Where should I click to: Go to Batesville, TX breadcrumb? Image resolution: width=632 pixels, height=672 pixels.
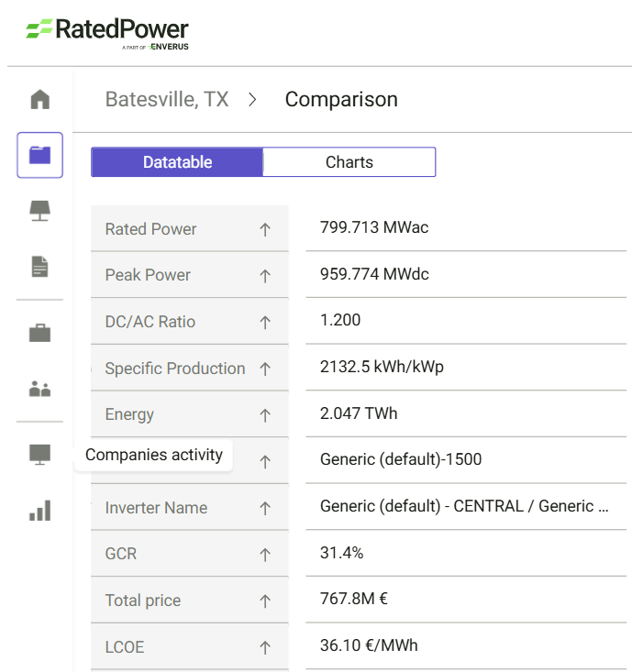click(167, 99)
